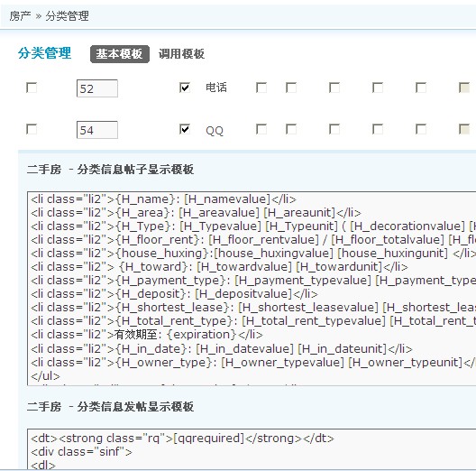Place cursor on the 有效期至 {expiration} line
The image size is (476, 471).
(147, 335)
